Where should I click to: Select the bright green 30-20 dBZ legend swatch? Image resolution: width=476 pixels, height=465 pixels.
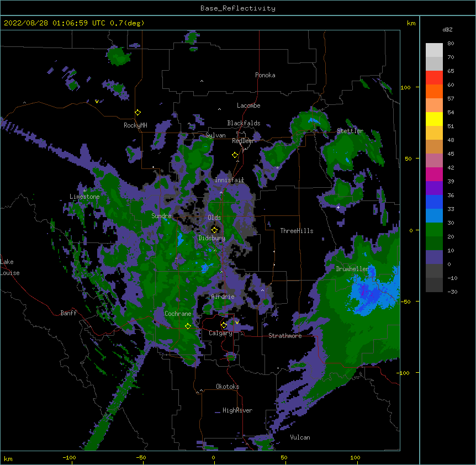pos(434,230)
